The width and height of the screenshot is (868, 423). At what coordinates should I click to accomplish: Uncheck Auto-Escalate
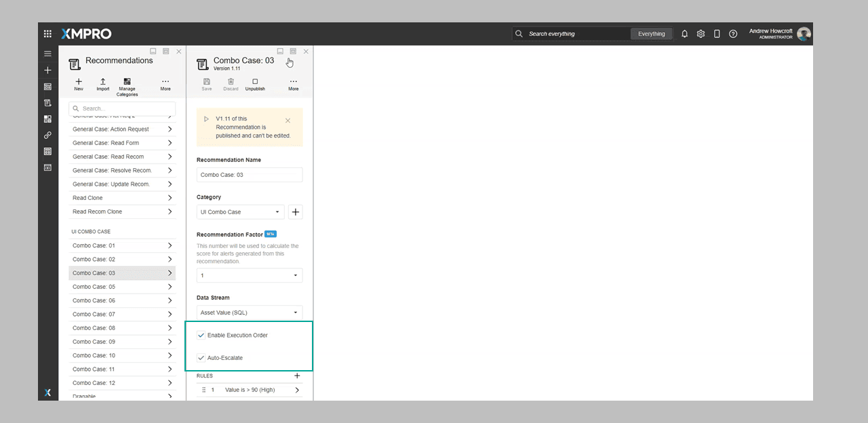pos(201,358)
